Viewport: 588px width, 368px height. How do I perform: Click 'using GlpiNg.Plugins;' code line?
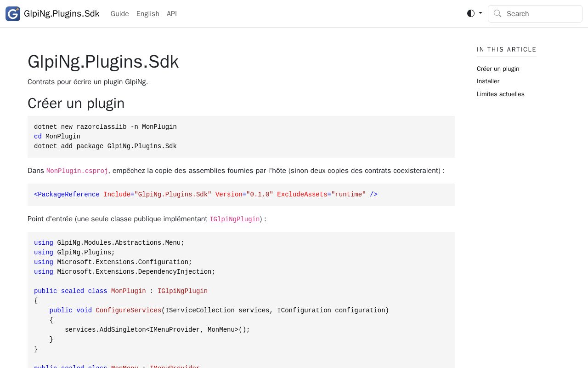pyautogui.click(x=74, y=253)
